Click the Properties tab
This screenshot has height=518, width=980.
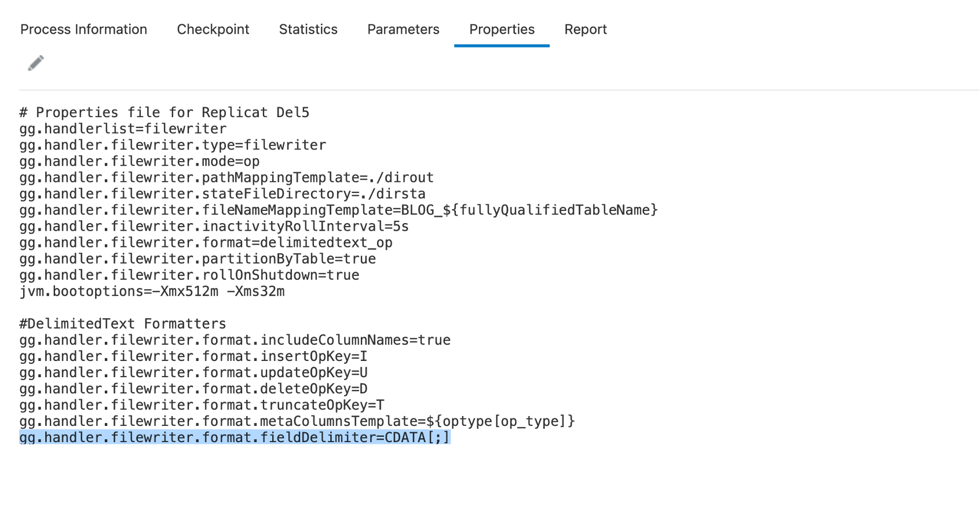tap(502, 30)
